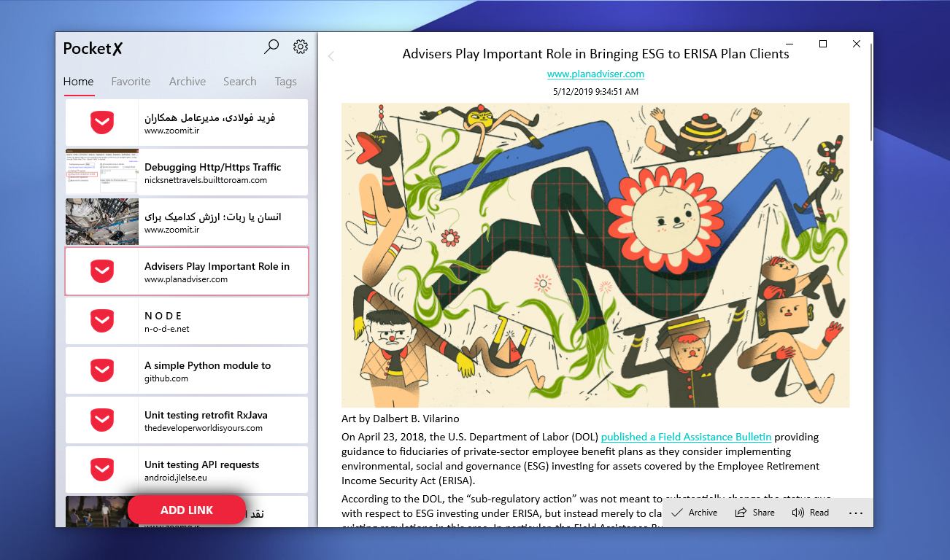The image size is (950, 560).
Task: Share the current article
Action: coord(755,513)
